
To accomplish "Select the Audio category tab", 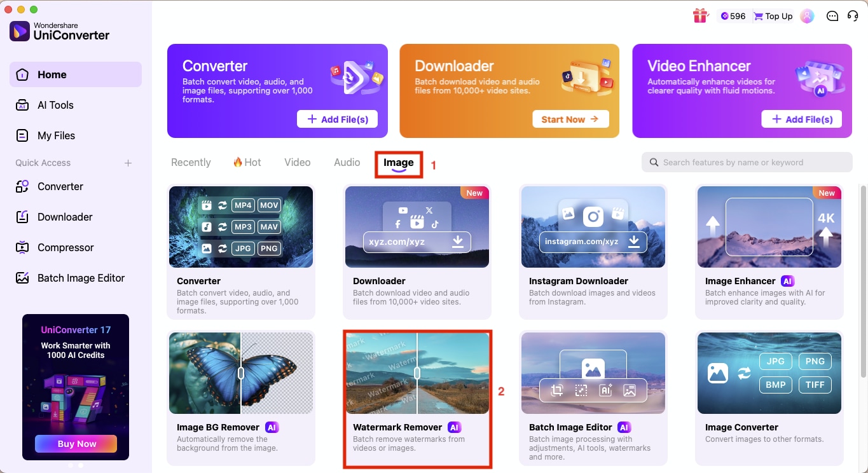I will click(347, 162).
